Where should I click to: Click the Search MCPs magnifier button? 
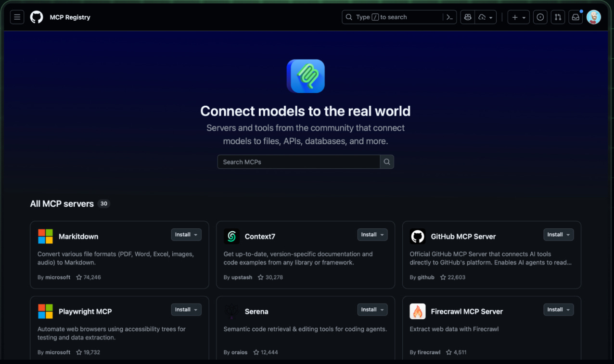click(x=387, y=162)
